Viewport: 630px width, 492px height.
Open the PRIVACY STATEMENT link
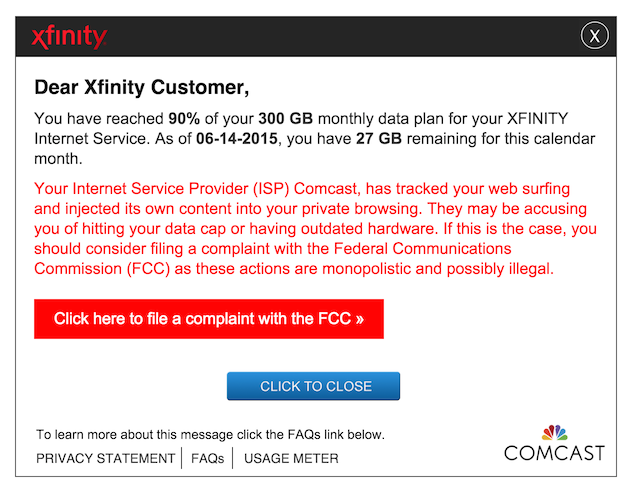tap(106, 458)
